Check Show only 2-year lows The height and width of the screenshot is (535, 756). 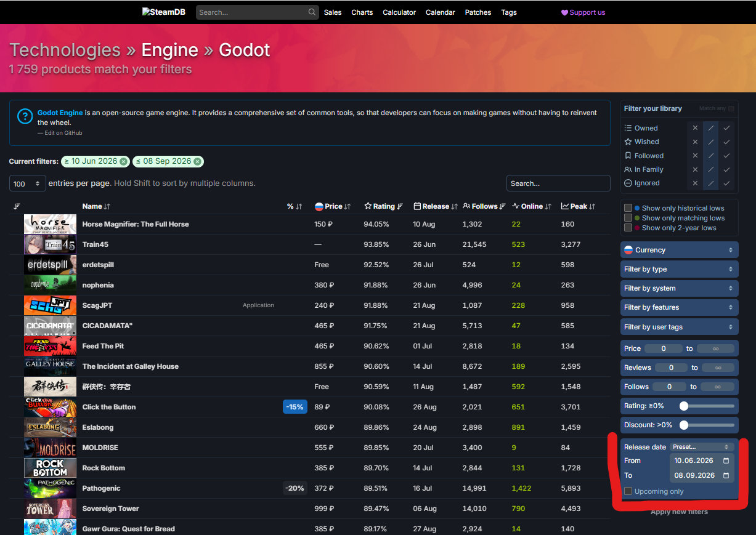pos(628,228)
